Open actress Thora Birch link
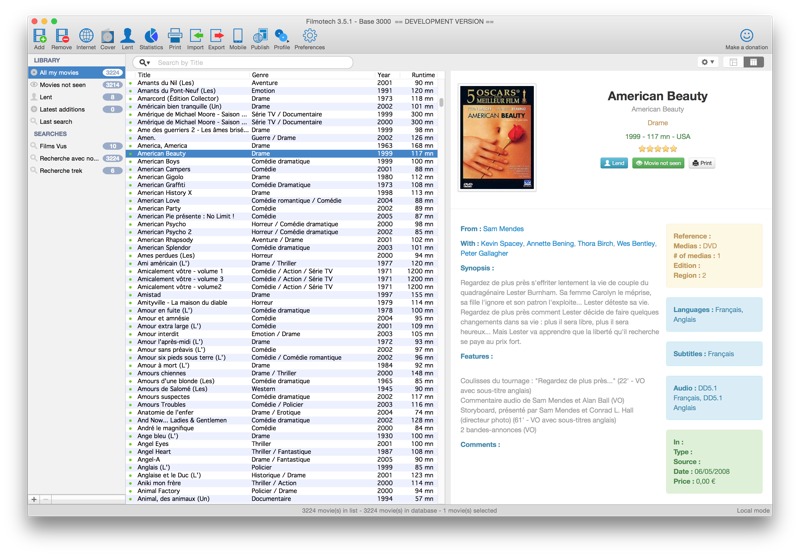The width and height of the screenshot is (800, 556). point(595,243)
